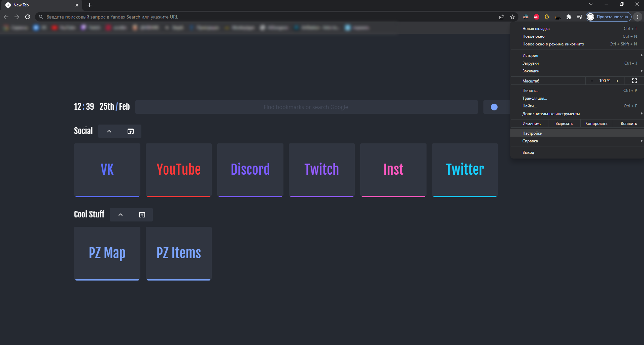Open the Inst bookmark tile
The width and height of the screenshot is (644, 345).
tap(393, 170)
